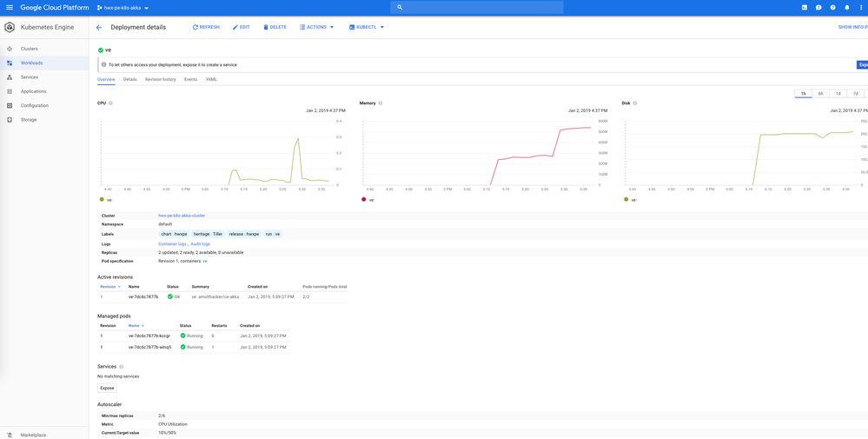Open the main hamburger navigation menu
The height and width of the screenshot is (439, 868).
point(10,8)
